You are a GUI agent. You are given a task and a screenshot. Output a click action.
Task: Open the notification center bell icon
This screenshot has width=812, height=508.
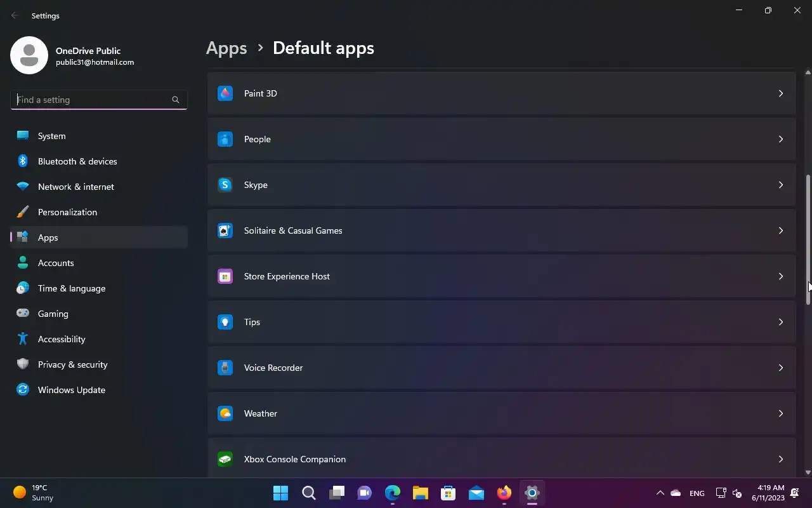click(795, 493)
